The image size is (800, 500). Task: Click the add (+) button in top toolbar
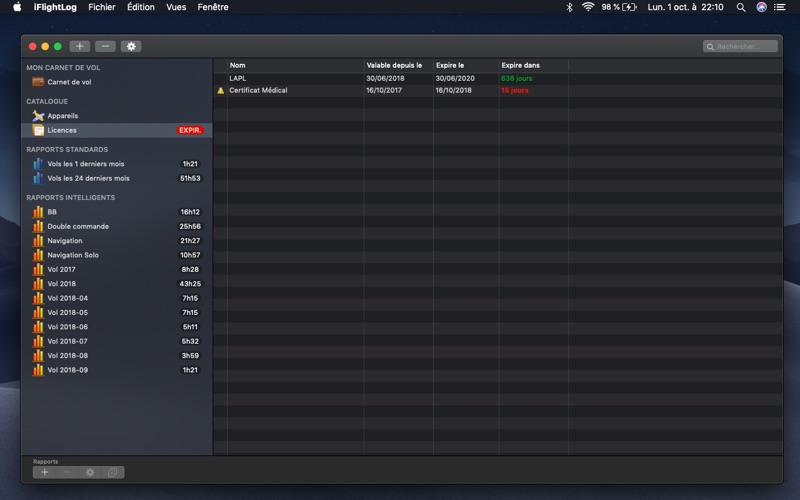point(80,46)
